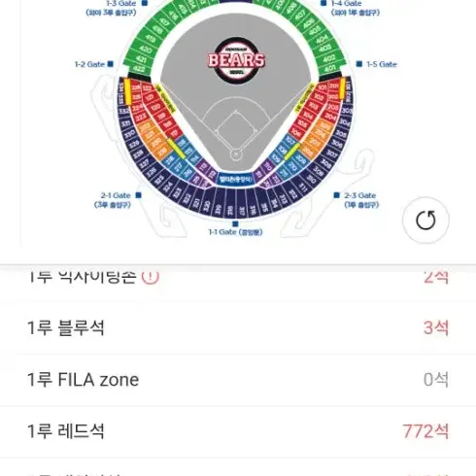Select green outfield section 401
This screenshot has height=476, width=476.
[330, 68]
